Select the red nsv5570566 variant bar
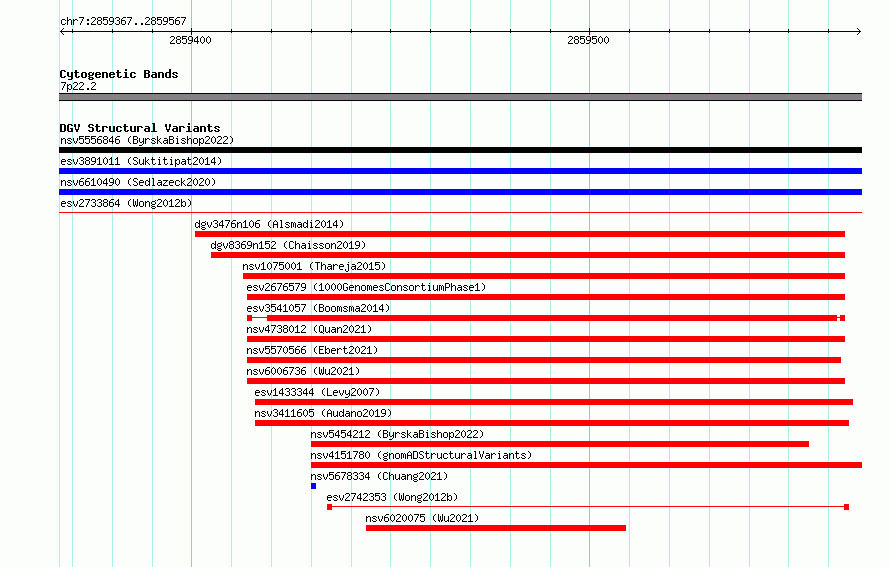This screenshot has height=567, width=890. click(x=544, y=360)
